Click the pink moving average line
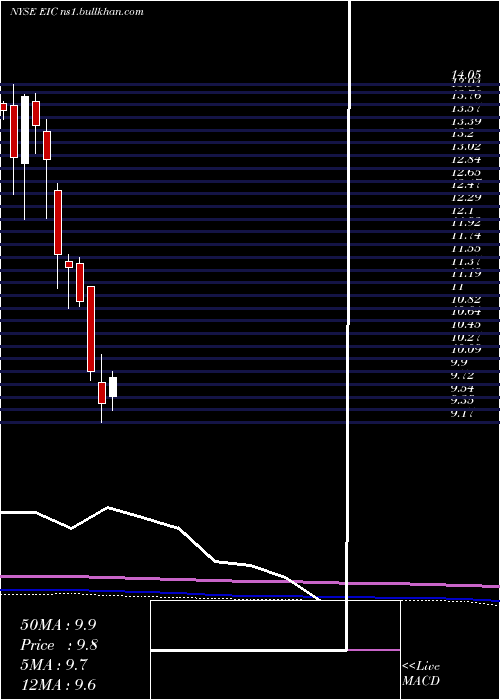 tap(250, 581)
